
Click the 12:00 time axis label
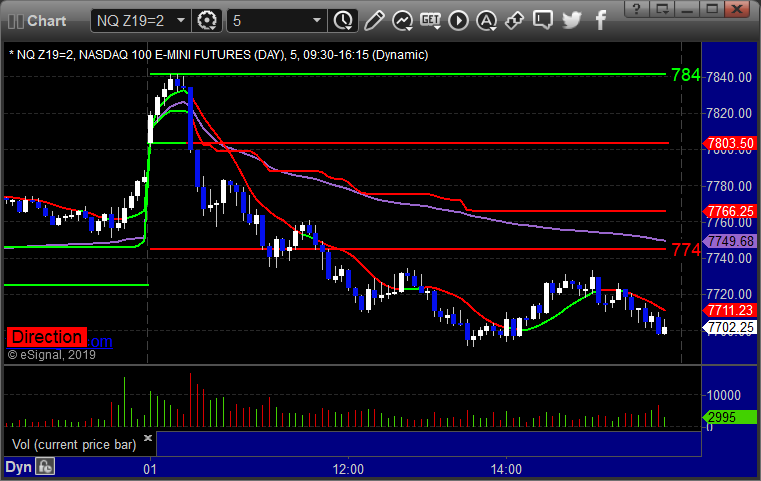(x=348, y=469)
